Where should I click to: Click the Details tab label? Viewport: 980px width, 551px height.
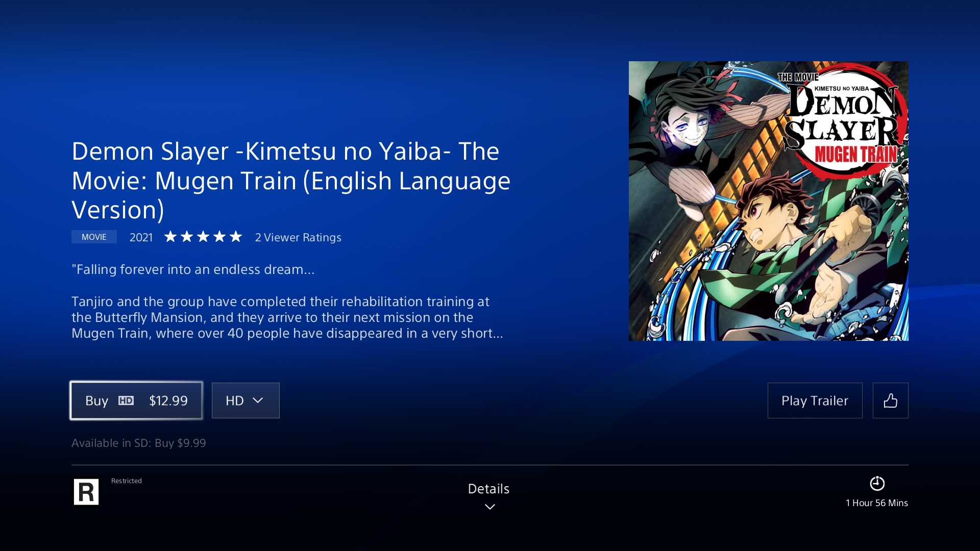coord(488,488)
